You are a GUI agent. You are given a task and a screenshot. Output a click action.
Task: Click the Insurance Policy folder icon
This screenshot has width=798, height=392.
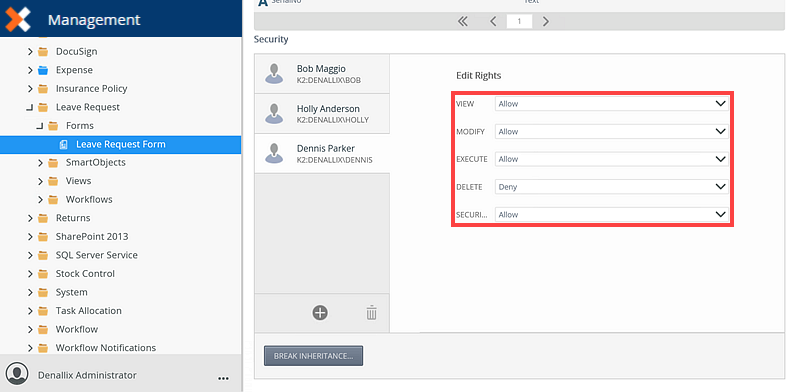(43, 89)
